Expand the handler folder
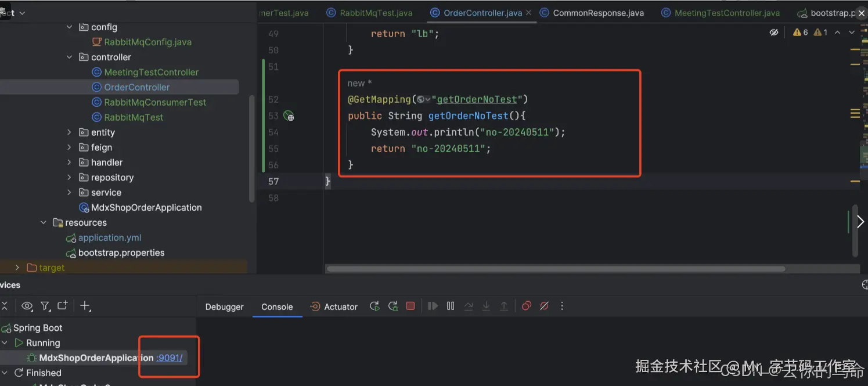868x386 pixels. click(x=70, y=163)
